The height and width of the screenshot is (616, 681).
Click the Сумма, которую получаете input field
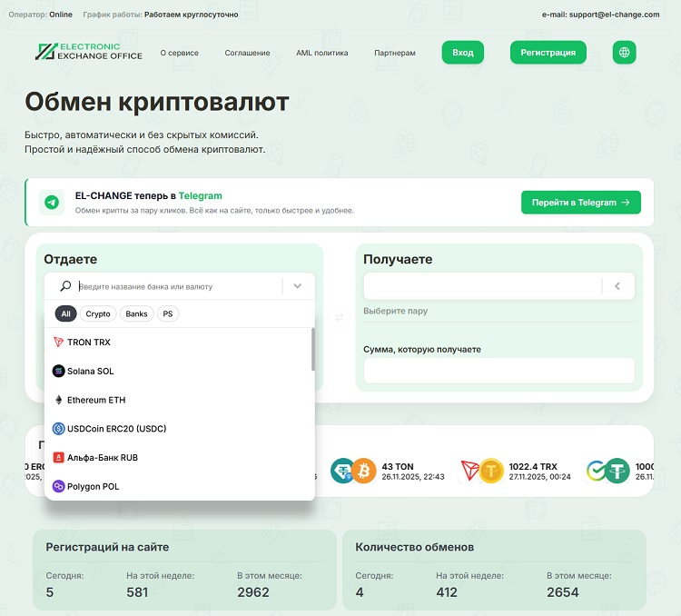[x=498, y=371]
